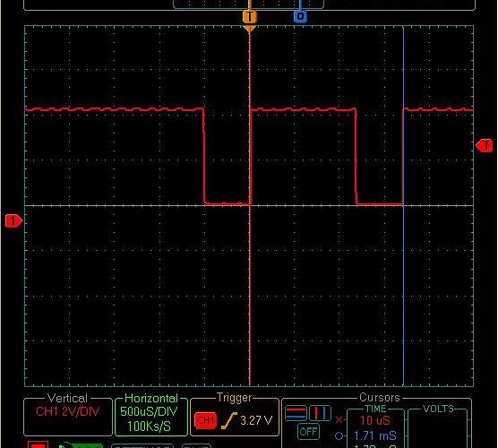Click the VOLTS cursor readout box
Image resolution: width=498 pixels, height=448 pixels.
click(438, 427)
